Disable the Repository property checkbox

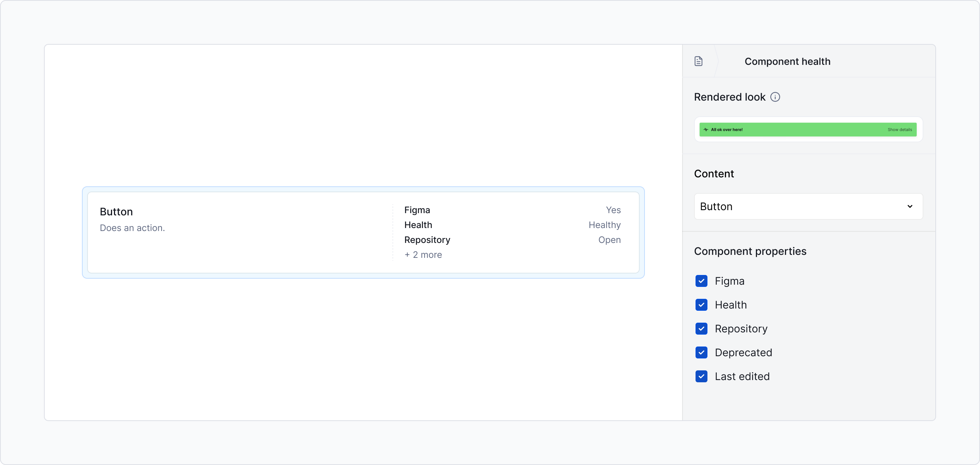(x=701, y=329)
